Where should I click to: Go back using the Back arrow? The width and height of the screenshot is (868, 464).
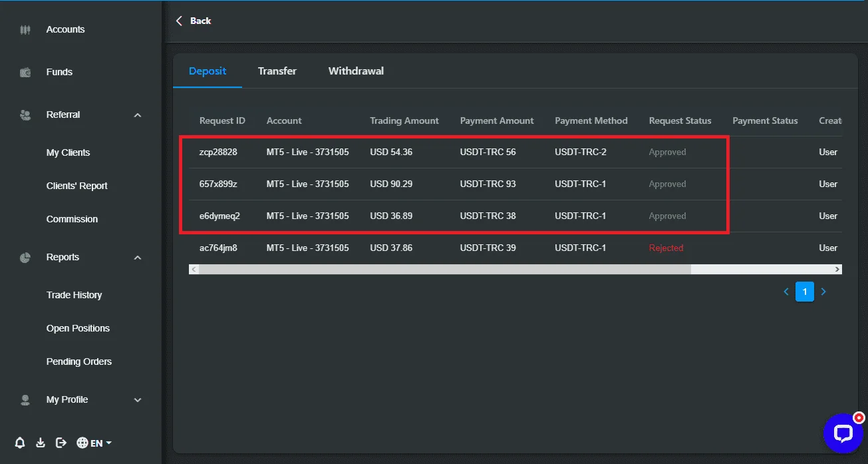(x=179, y=21)
